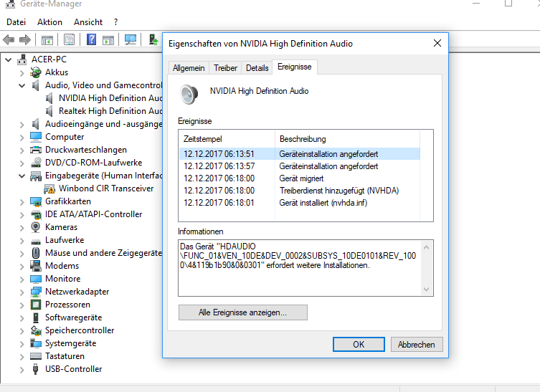Click the Netzwerkadapter icon
Viewport: 540px width, 392px height.
35,292
